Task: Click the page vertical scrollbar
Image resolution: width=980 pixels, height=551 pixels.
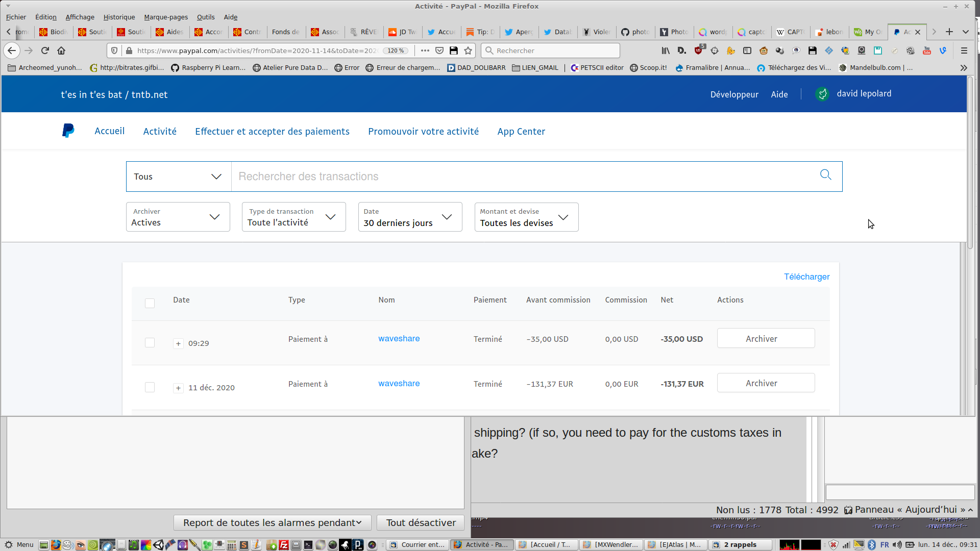Action: coord(970,163)
